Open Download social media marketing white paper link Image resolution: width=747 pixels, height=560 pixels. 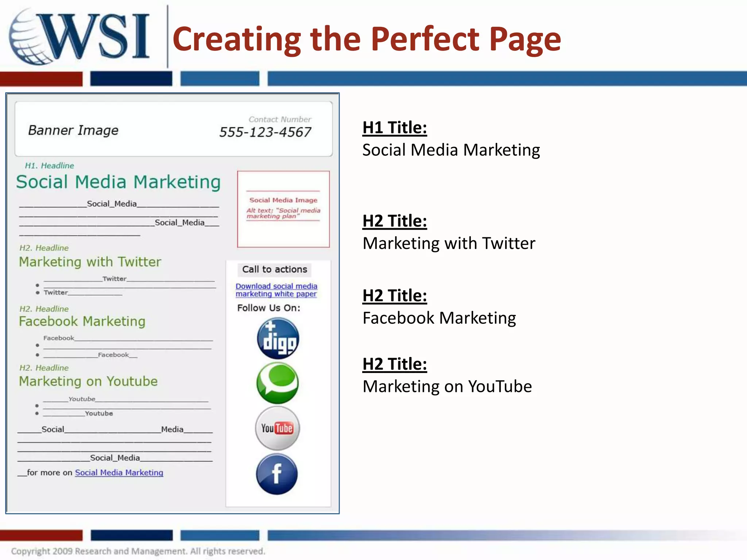click(x=276, y=290)
